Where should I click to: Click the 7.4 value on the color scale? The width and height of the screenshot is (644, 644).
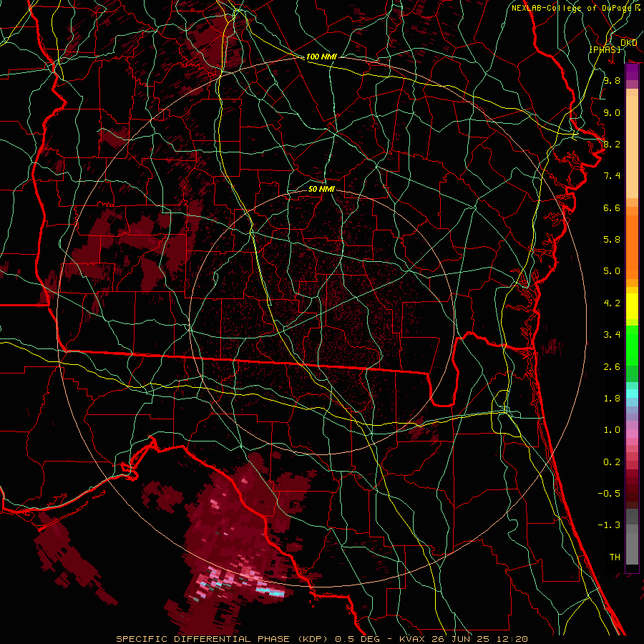(612, 176)
